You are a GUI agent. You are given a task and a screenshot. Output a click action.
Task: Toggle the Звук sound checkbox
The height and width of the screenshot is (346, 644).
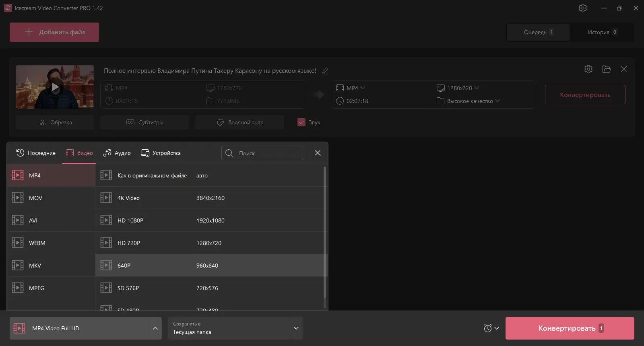(301, 122)
